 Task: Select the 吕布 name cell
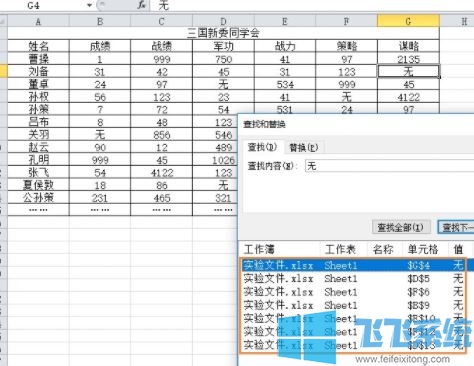point(38,122)
